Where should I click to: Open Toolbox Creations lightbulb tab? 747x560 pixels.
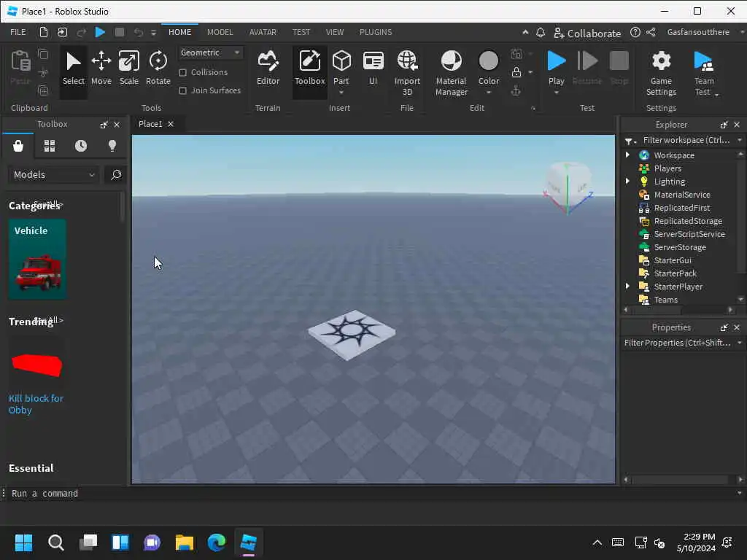pos(112,146)
